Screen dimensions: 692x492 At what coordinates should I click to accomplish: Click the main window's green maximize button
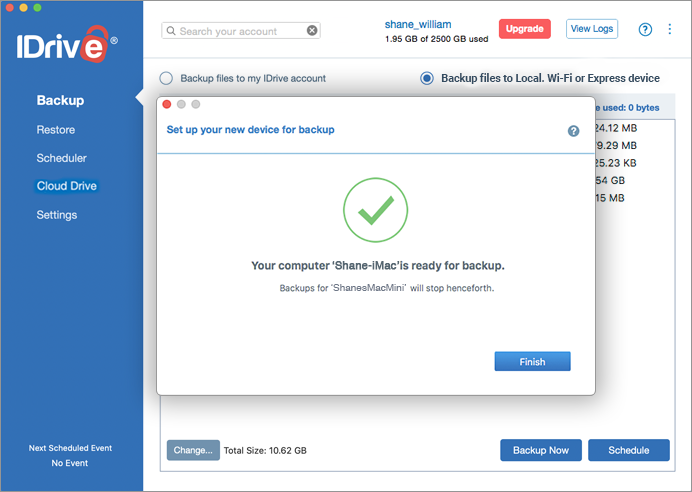tap(38, 8)
